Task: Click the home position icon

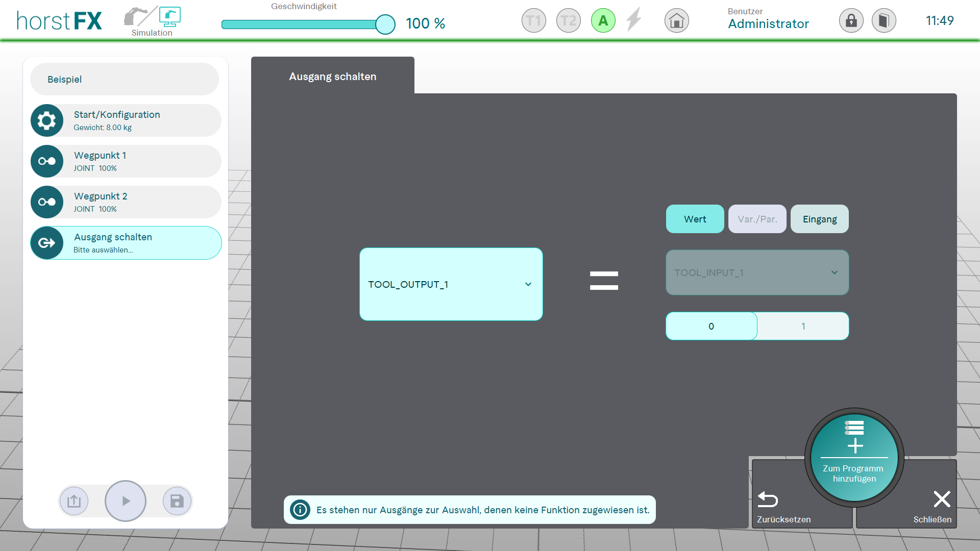Action: (676, 21)
